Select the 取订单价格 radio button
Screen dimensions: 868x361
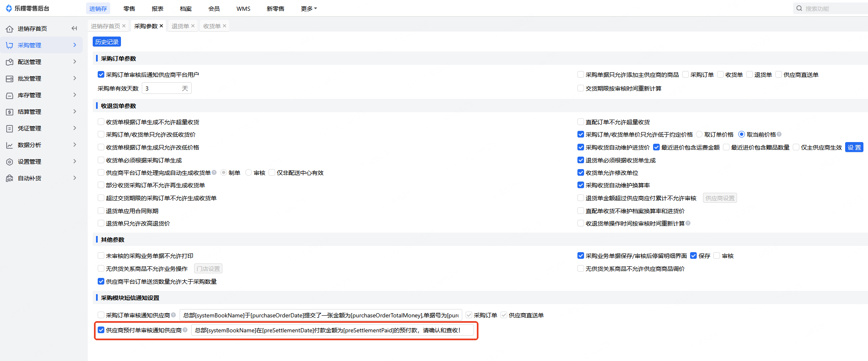(x=699, y=134)
